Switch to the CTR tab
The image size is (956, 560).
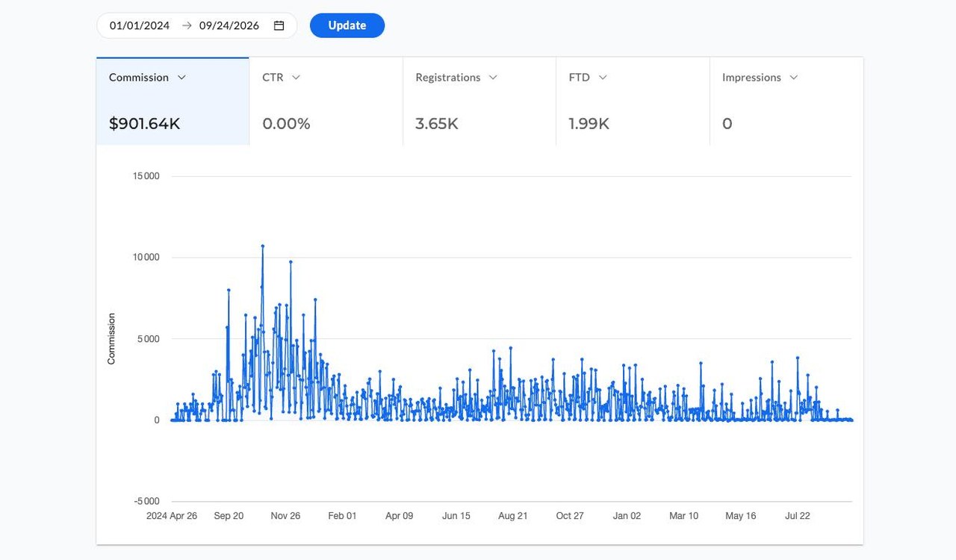click(326, 101)
